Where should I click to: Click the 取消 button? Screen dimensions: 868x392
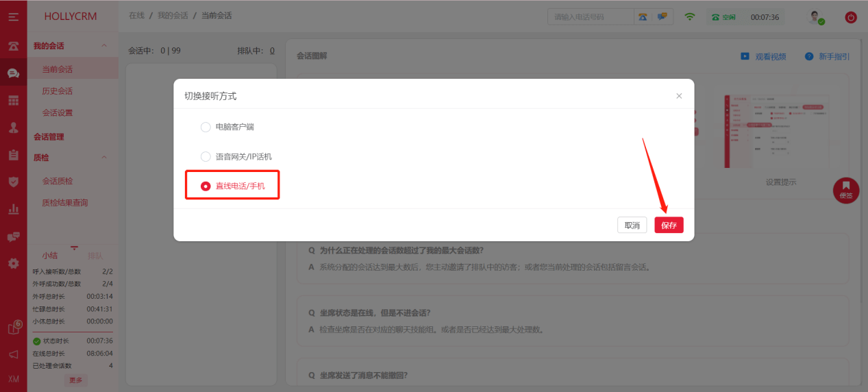coord(632,225)
